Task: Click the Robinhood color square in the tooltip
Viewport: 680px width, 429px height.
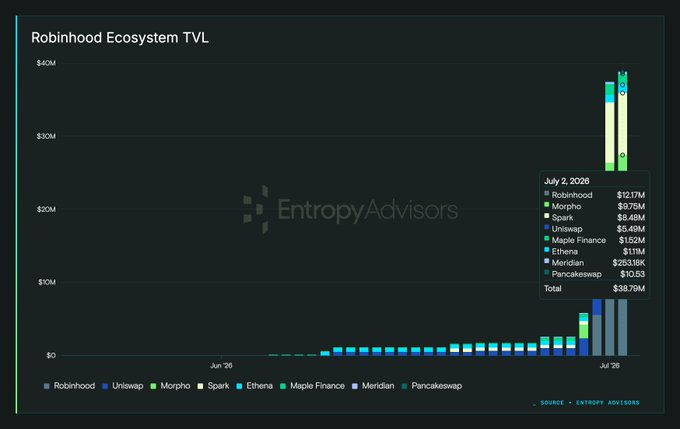Action: coord(546,193)
